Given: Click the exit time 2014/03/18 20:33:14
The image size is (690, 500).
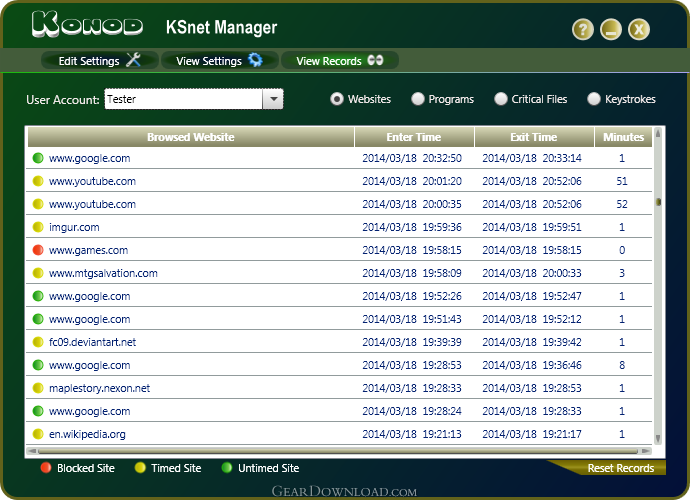Looking at the screenshot, I should pyautogui.click(x=532, y=158).
